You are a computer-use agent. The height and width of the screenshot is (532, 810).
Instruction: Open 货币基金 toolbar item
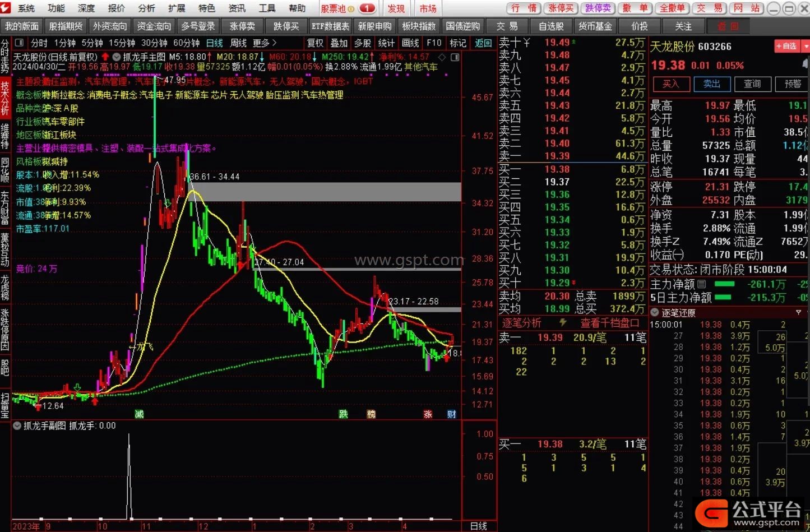[x=595, y=26]
